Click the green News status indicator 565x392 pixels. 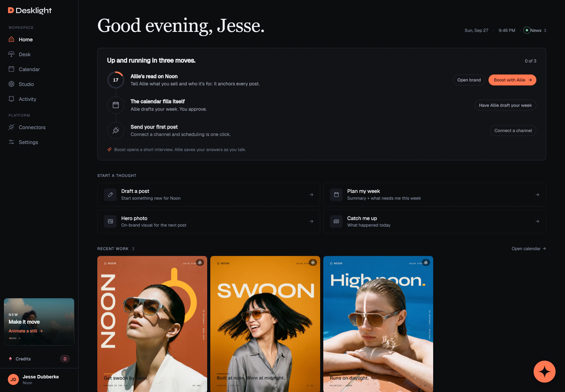coord(527,30)
